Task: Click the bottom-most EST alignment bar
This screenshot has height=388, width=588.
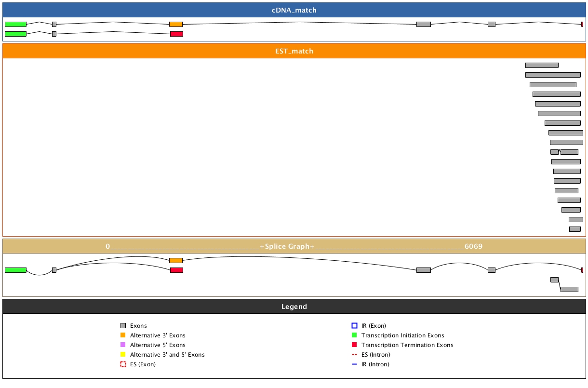Action: click(575, 229)
